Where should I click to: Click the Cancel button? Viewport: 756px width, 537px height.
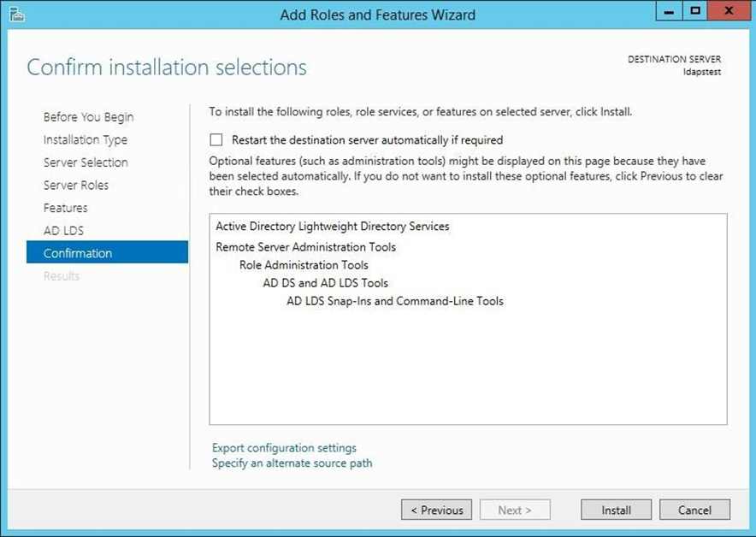point(694,510)
